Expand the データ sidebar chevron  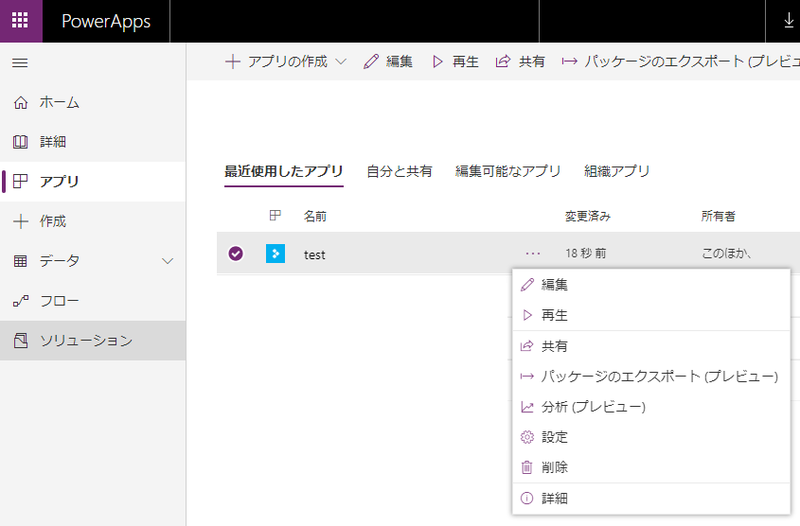coord(167,261)
